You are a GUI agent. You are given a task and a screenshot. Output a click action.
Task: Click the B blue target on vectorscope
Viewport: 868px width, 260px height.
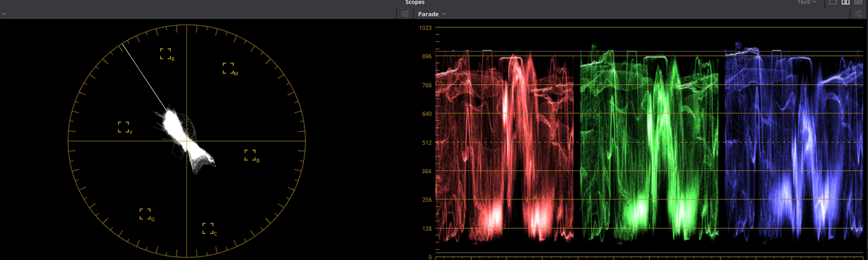click(x=250, y=155)
